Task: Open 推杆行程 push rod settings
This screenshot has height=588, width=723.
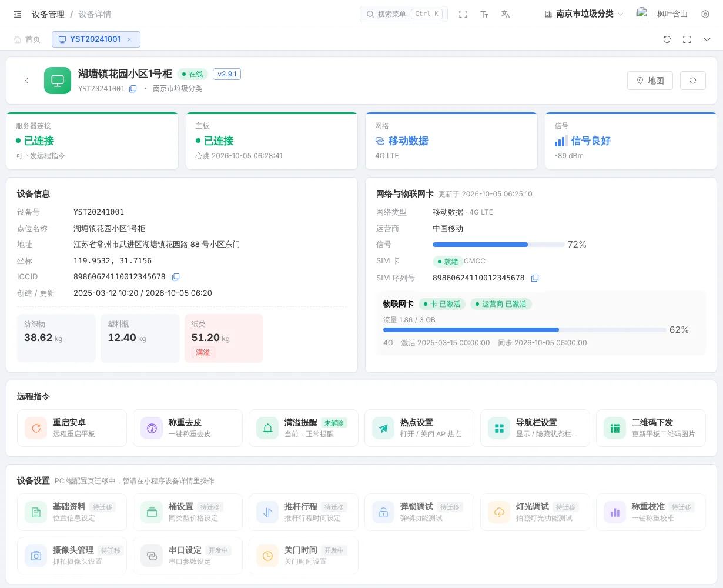Action: pyautogui.click(x=303, y=512)
